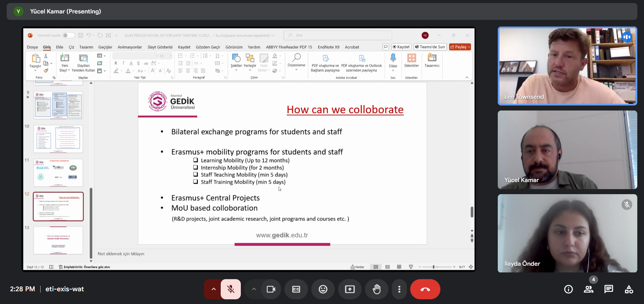
Task: Enable closed captions
Action: [296, 289]
